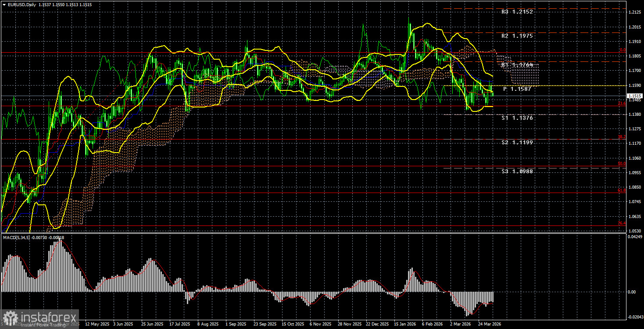Open the chart menu triangle beside EURUSD,Daily
The height and width of the screenshot is (329, 644).
pos(4,4)
